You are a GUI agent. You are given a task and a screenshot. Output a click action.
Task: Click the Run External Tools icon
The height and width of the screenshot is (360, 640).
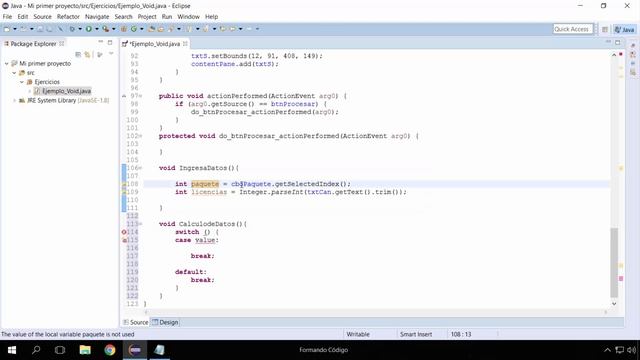tap(105, 29)
